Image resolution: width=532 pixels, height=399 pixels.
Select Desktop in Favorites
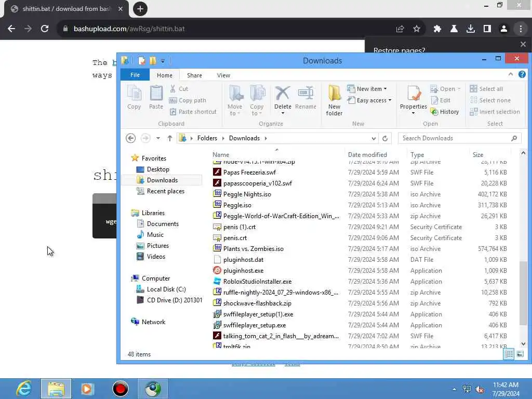coord(153,169)
